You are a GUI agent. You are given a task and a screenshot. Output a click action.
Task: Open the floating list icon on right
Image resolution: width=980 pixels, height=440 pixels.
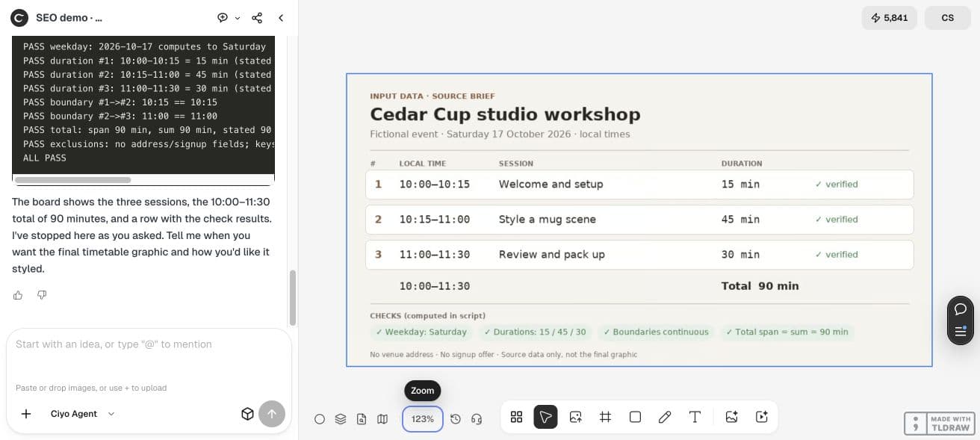961,332
